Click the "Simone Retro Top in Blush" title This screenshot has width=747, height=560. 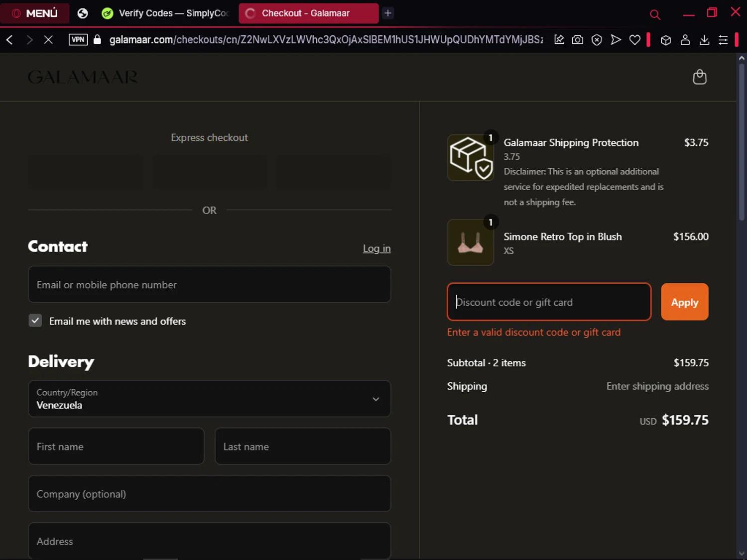click(x=563, y=237)
